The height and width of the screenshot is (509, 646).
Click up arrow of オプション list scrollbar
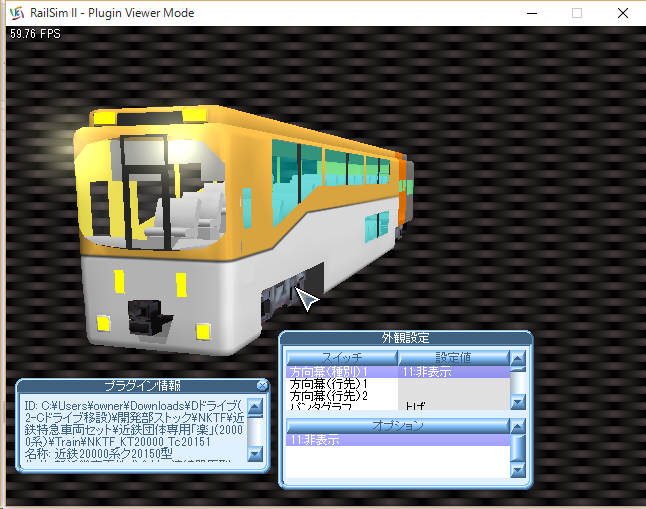point(518,426)
